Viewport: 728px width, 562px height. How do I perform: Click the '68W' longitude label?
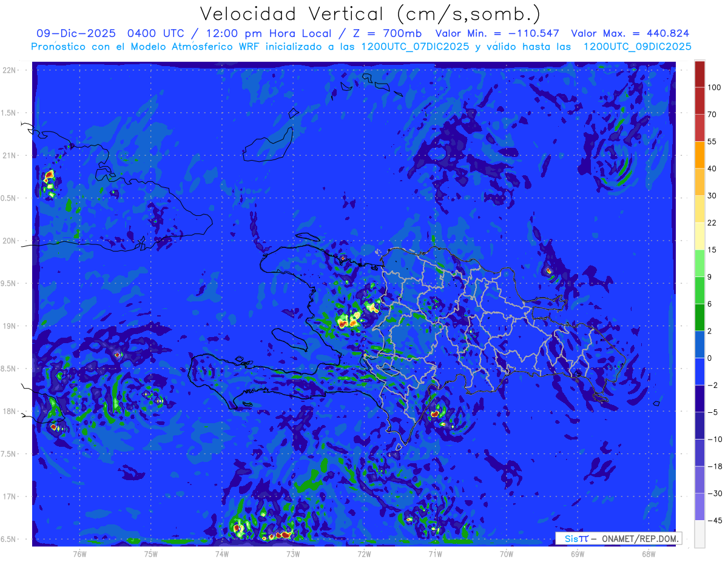(x=649, y=554)
